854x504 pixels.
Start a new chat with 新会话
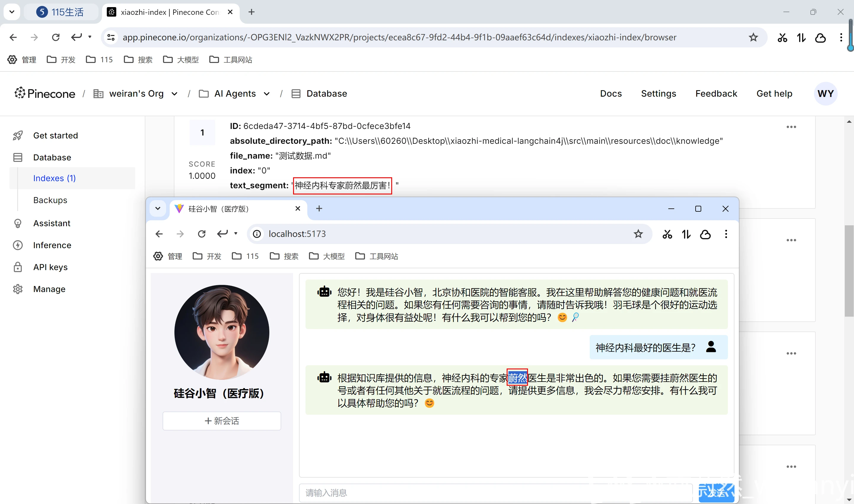[x=222, y=421]
